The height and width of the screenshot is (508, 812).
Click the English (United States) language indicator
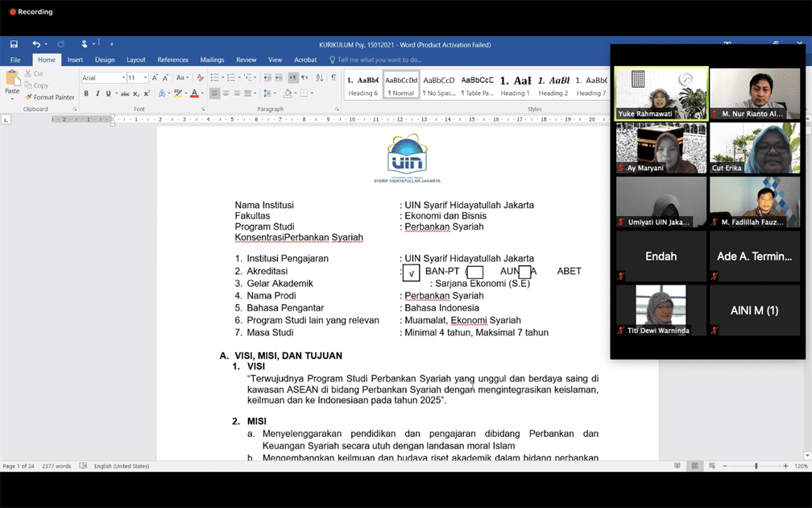tap(122, 466)
